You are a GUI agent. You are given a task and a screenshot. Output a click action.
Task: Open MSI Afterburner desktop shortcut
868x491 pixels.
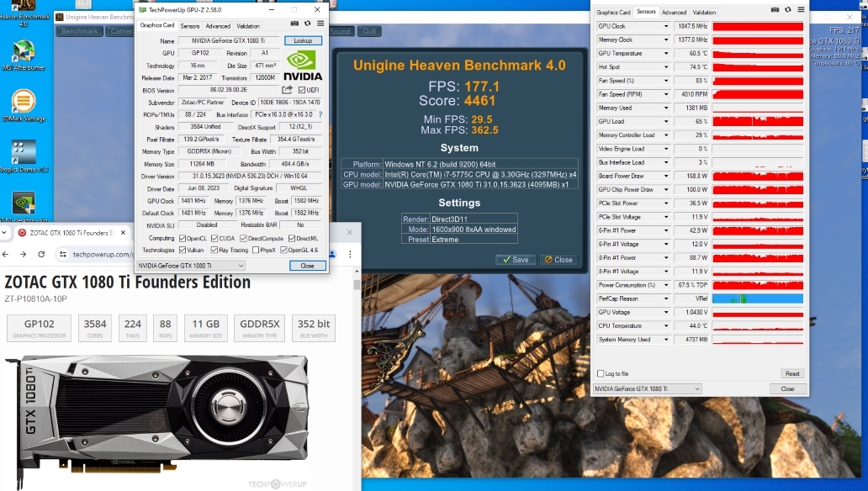coord(24,55)
